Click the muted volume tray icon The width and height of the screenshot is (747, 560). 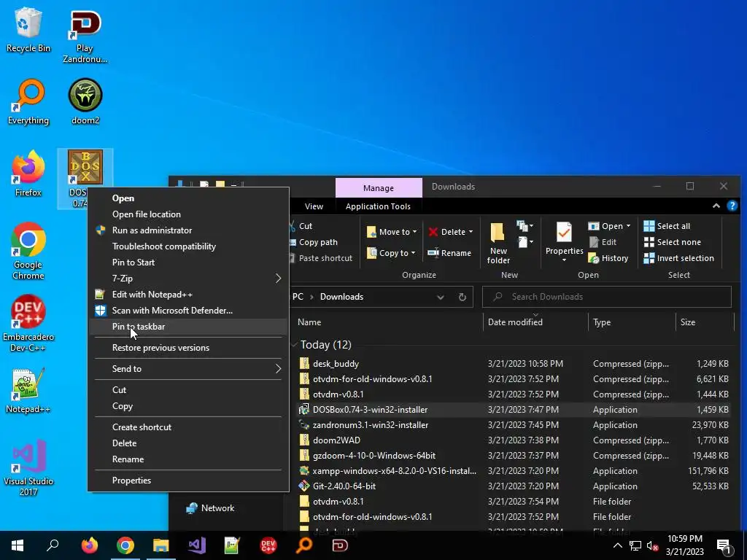[x=653, y=545]
